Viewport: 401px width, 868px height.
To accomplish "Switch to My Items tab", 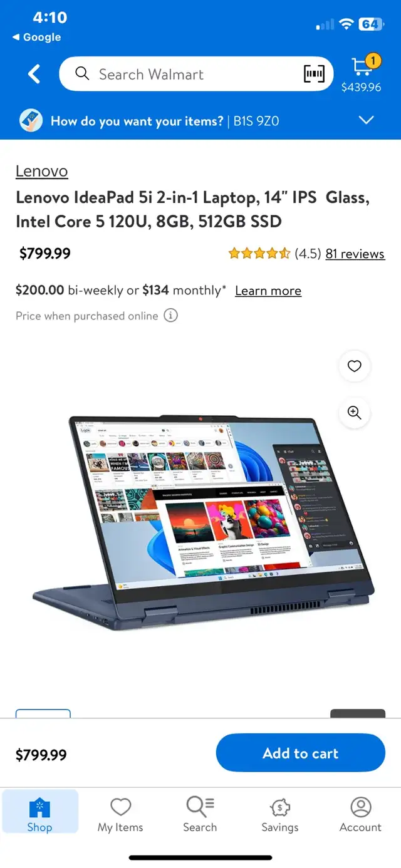I will click(120, 815).
